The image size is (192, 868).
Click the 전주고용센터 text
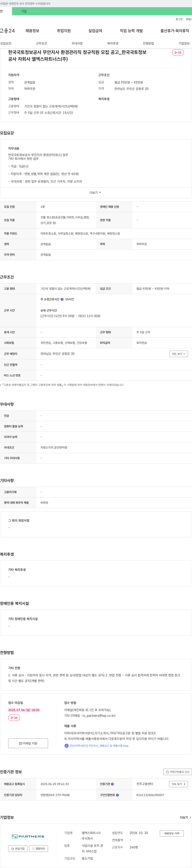point(145,784)
